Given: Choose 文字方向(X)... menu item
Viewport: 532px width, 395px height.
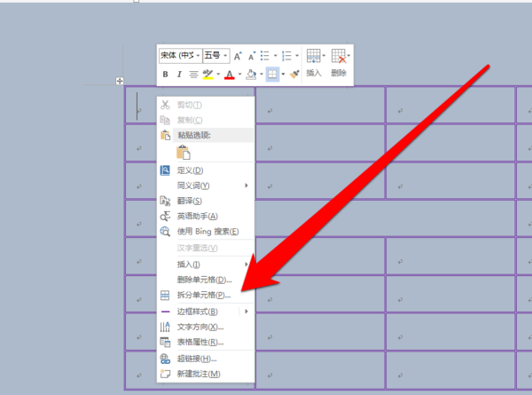Looking at the screenshot, I should [x=206, y=327].
